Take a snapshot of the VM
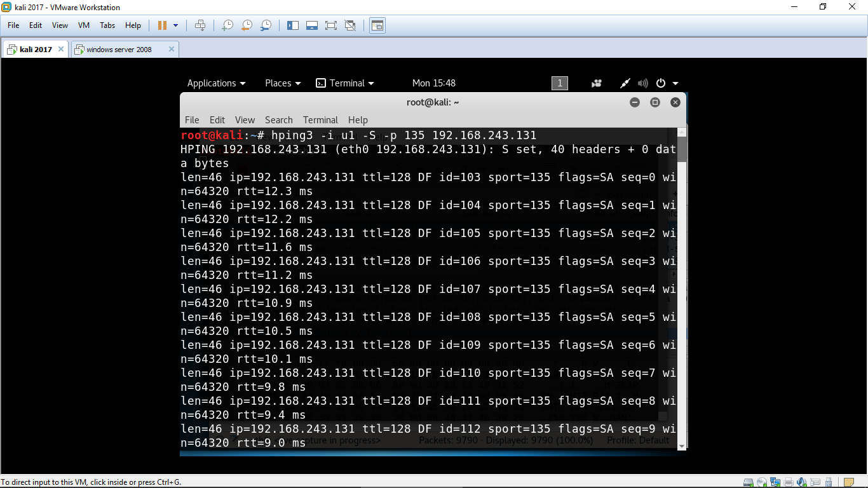The image size is (868, 488). 227,25
